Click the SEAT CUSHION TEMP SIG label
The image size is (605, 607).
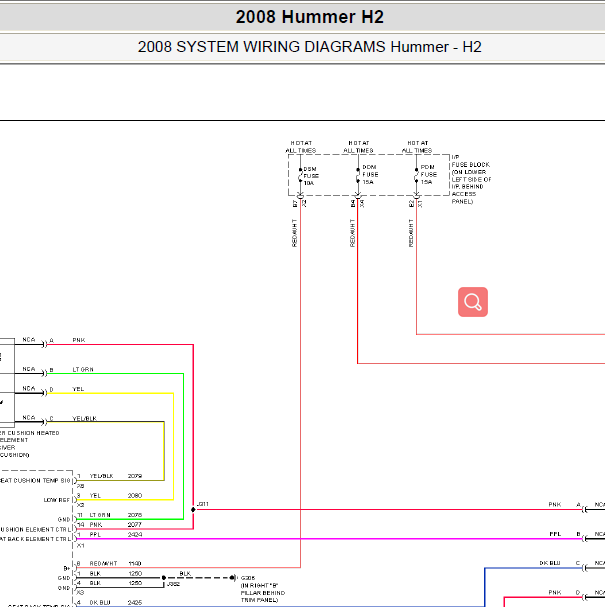tap(35, 480)
